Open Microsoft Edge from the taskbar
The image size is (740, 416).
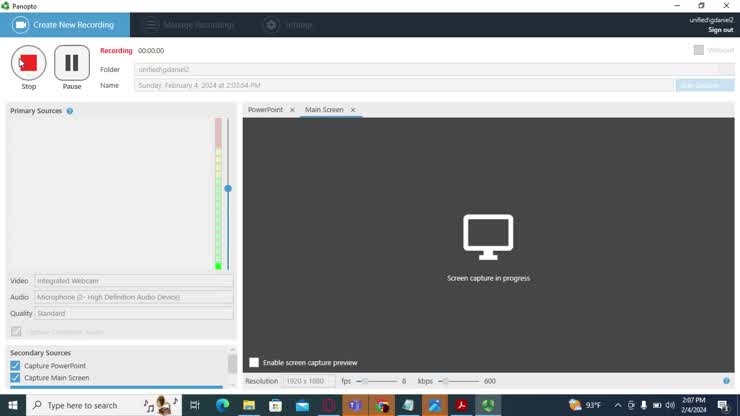(x=222, y=405)
